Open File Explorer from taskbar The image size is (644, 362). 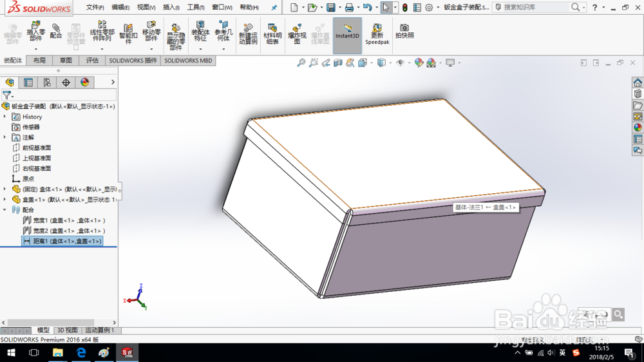click(x=57, y=352)
